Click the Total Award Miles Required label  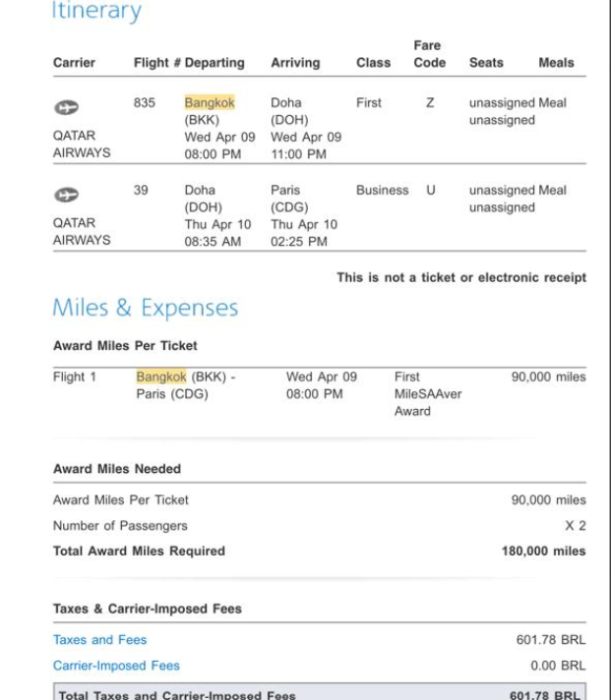(x=139, y=552)
